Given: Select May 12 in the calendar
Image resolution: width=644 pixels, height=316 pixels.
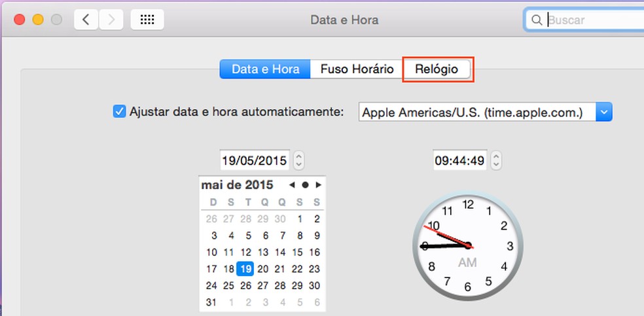Looking at the screenshot, I should click(245, 252).
